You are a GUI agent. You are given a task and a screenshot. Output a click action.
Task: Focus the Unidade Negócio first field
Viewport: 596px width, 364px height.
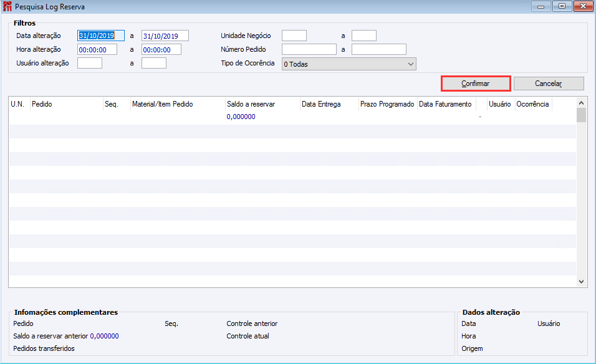pyautogui.click(x=294, y=36)
